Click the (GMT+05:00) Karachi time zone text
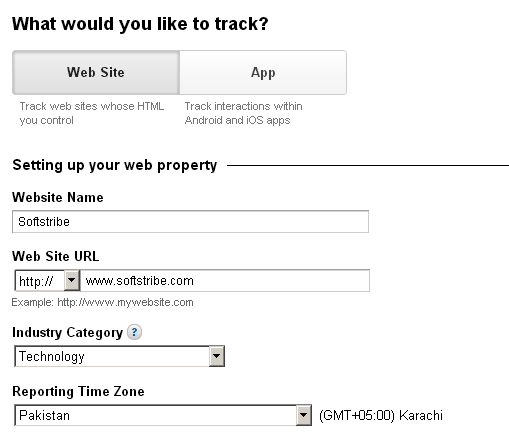Viewport: 509px width, 436px height. tap(381, 415)
